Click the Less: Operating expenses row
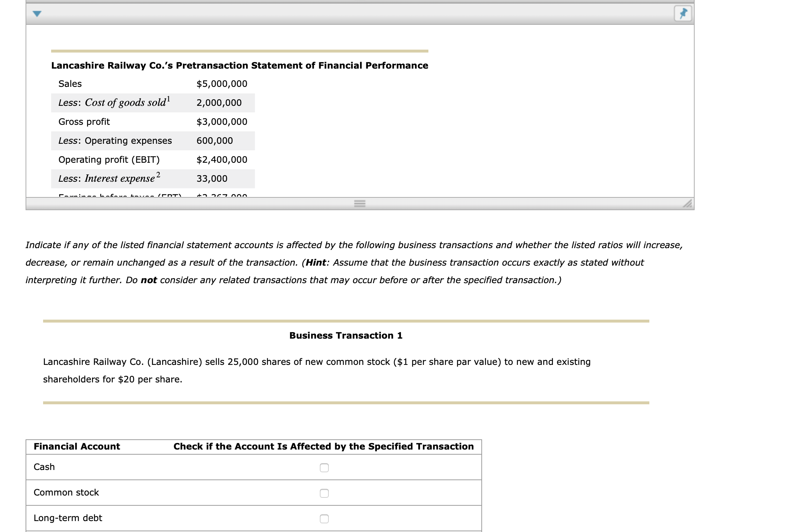Screen dimensions: 802x532 pyautogui.click(x=153, y=141)
